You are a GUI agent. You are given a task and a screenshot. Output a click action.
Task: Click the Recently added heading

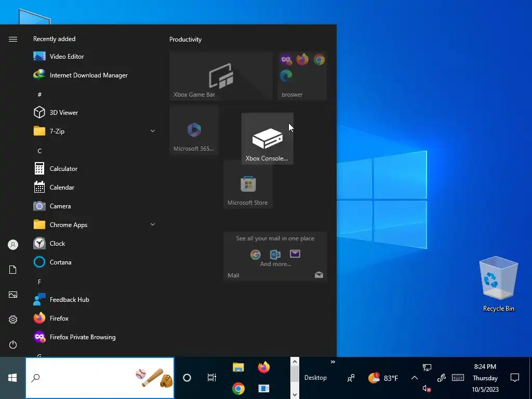point(54,39)
